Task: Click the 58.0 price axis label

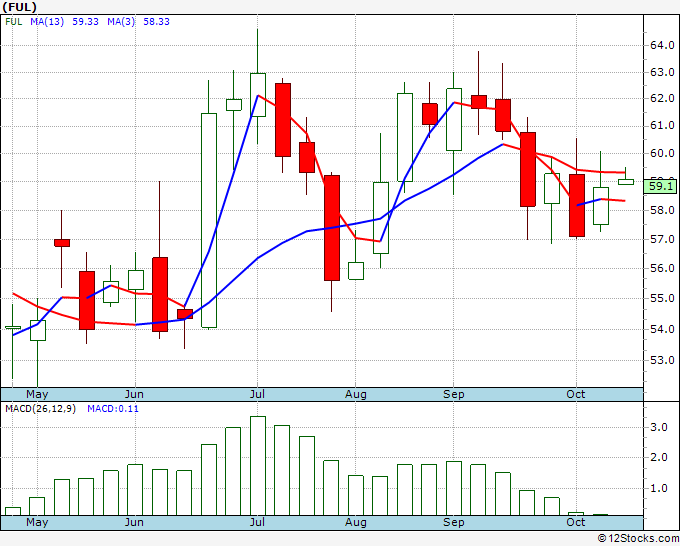Action: pyautogui.click(x=662, y=210)
